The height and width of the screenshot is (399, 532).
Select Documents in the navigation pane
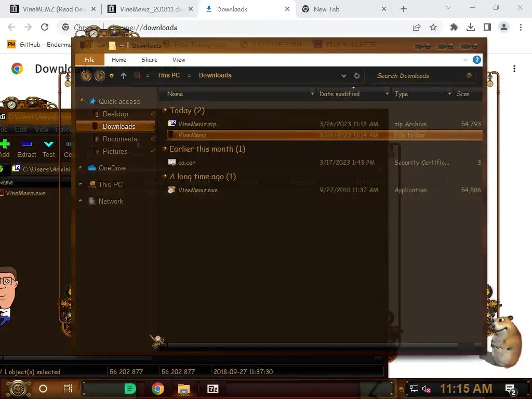click(x=120, y=139)
